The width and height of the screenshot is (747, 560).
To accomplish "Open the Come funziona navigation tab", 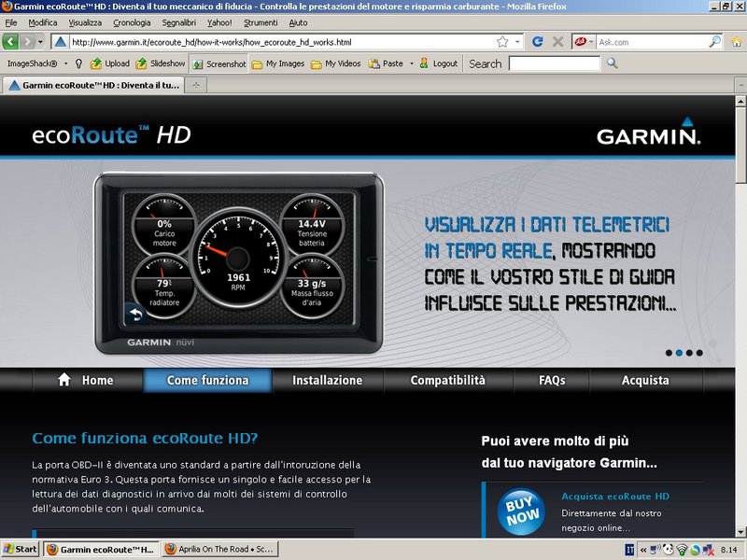I will click(x=207, y=380).
